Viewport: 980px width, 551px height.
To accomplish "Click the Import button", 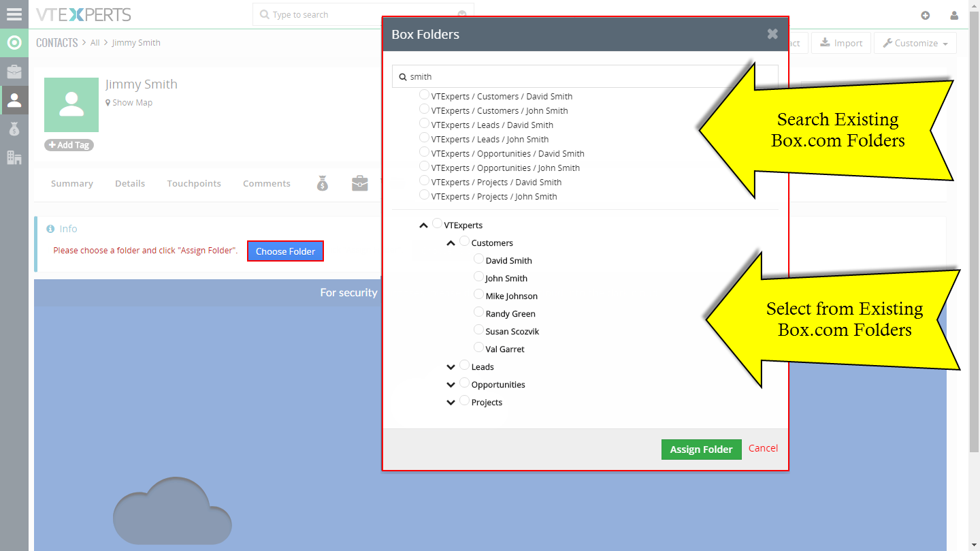I will [x=841, y=43].
